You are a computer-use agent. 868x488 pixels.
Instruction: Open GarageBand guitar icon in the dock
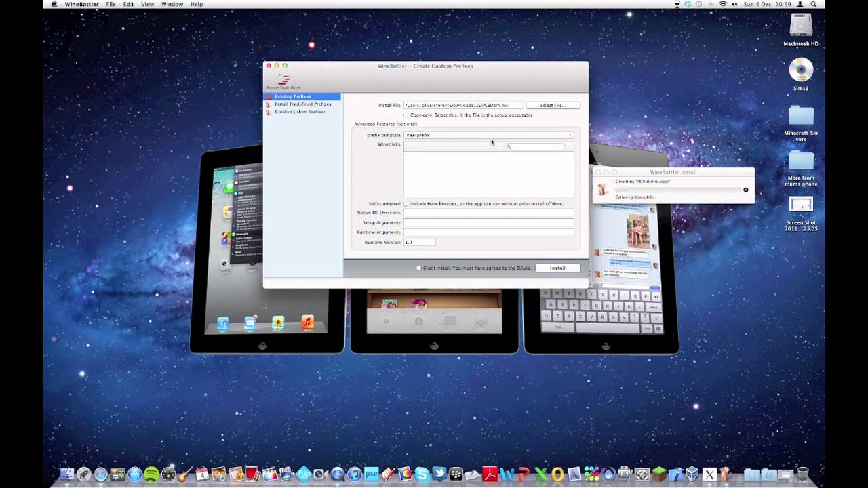click(186, 474)
